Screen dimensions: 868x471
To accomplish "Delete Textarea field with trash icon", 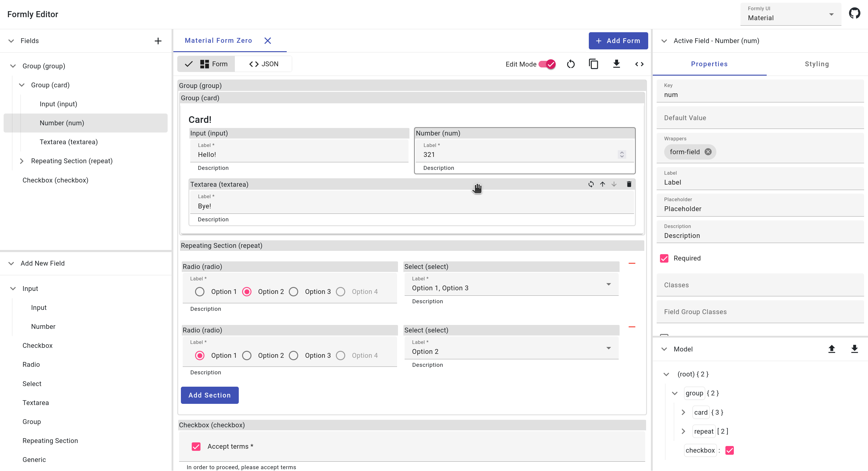I will [629, 184].
